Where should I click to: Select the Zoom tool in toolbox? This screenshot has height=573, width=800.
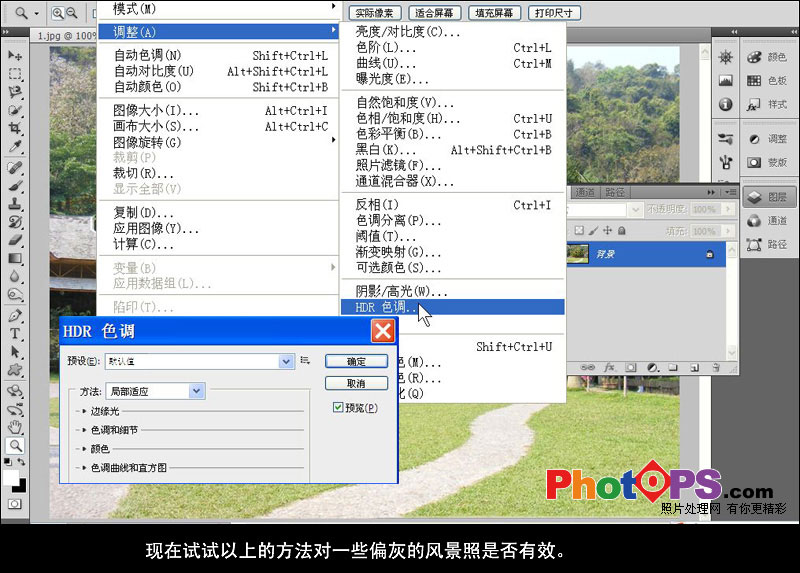coord(15,445)
